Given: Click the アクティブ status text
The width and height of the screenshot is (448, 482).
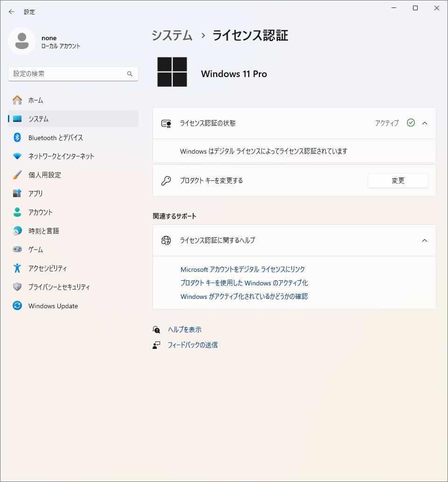Looking at the screenshot, I should [387, 123].
